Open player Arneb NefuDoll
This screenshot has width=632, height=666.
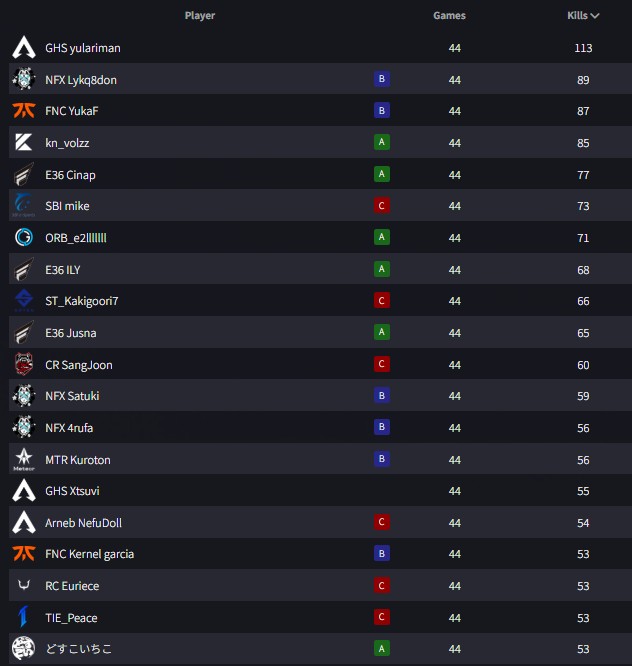(x=83, y=523)
